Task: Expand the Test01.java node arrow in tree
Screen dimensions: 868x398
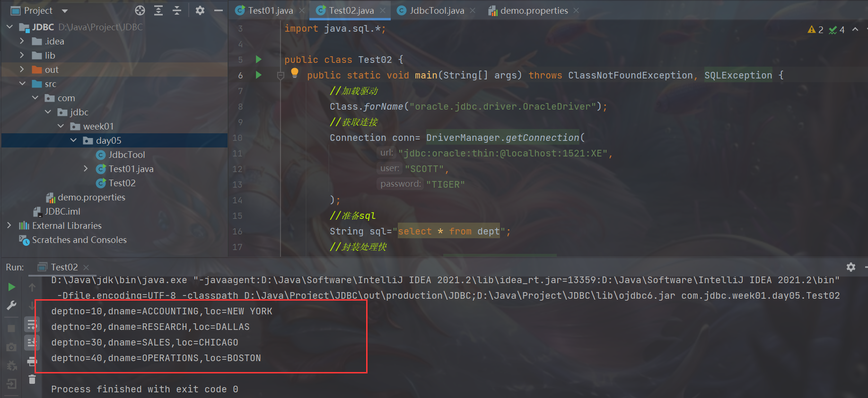Action: click(x=86, y=169)
